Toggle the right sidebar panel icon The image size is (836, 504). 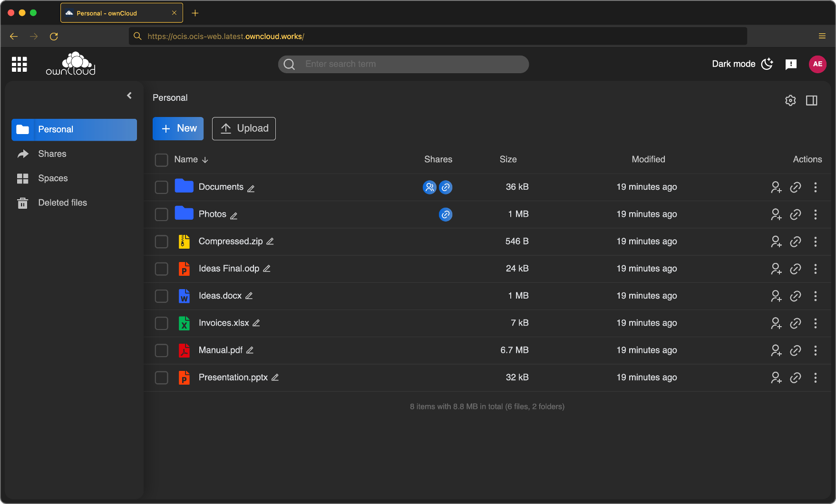click(812, 100)
